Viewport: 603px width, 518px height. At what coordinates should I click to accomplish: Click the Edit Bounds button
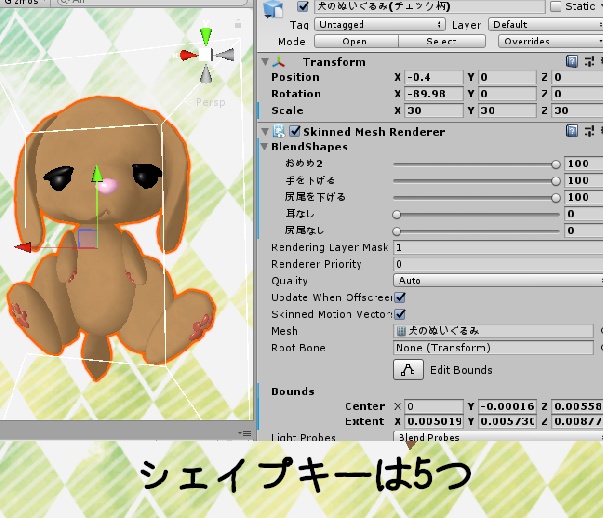408,370
